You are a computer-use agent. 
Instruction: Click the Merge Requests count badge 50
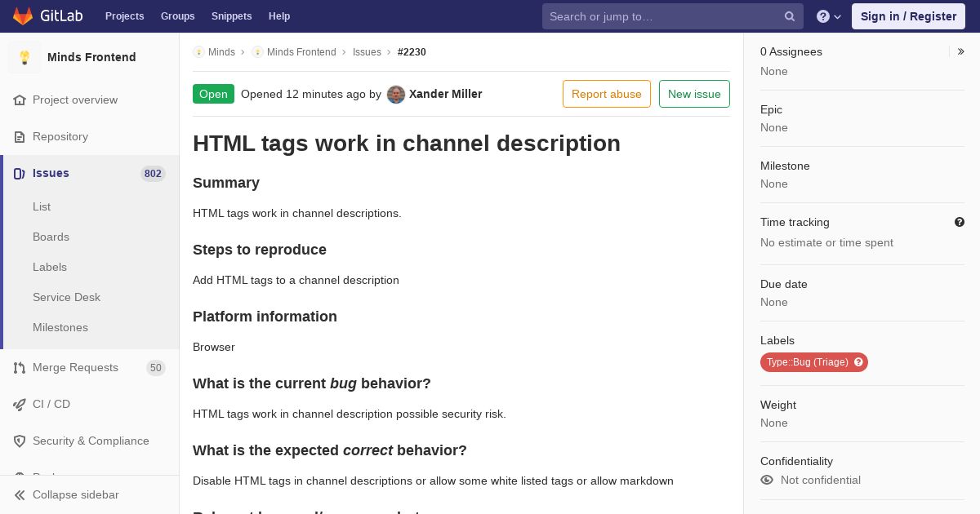tap(156, 368)
